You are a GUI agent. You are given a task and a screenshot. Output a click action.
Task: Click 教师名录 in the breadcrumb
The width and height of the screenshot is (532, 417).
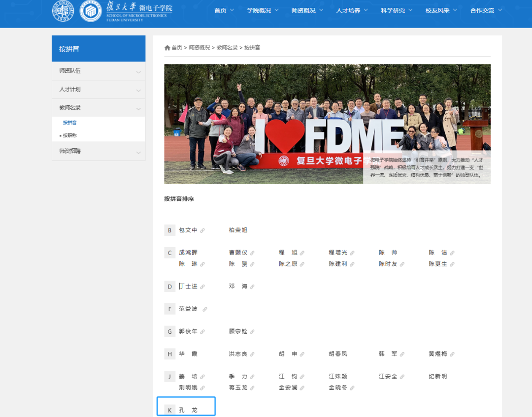pos(227,48)
